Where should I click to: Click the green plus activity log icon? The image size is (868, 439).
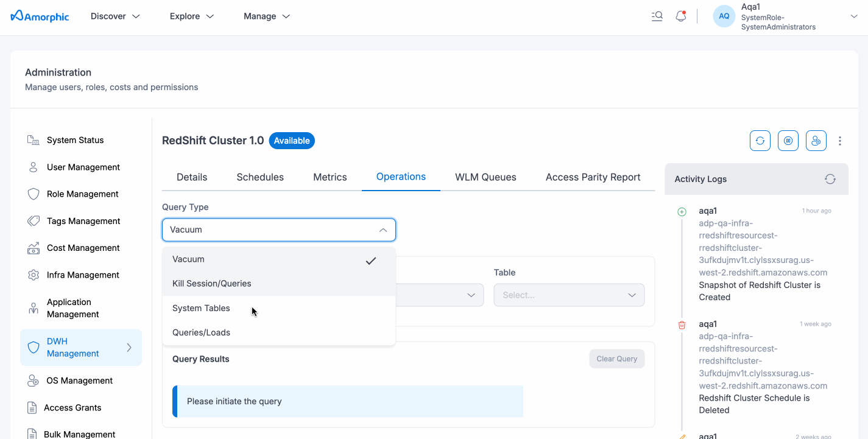coord(682,212)
